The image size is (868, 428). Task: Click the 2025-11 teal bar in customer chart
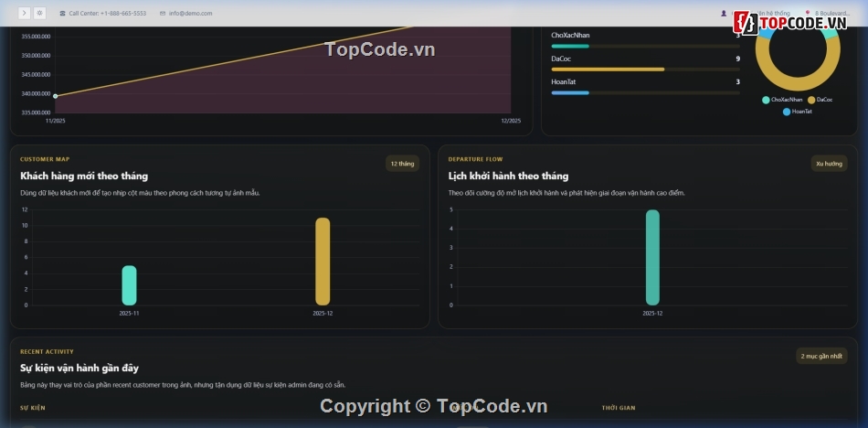[129, 285]
